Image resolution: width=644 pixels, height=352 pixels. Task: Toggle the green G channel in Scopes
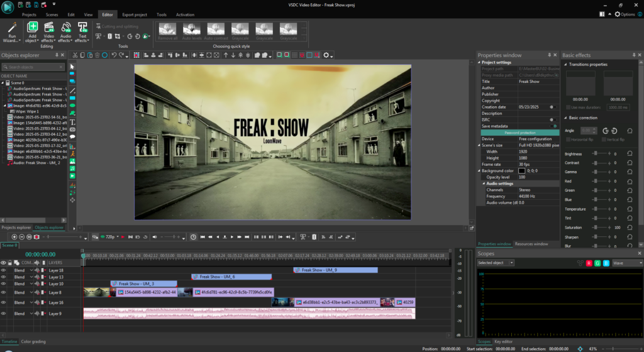[x=597, y=263]
